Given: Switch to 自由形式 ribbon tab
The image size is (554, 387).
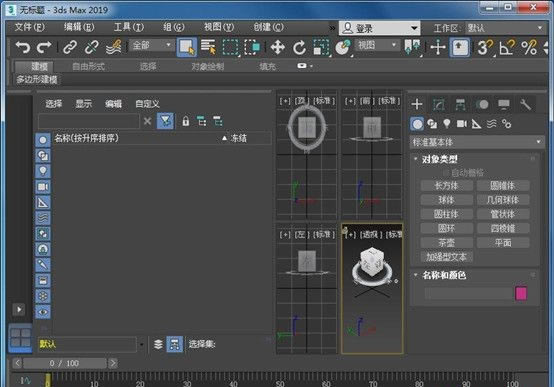Looking at the screenshot, I should click(x=88, y=66).
